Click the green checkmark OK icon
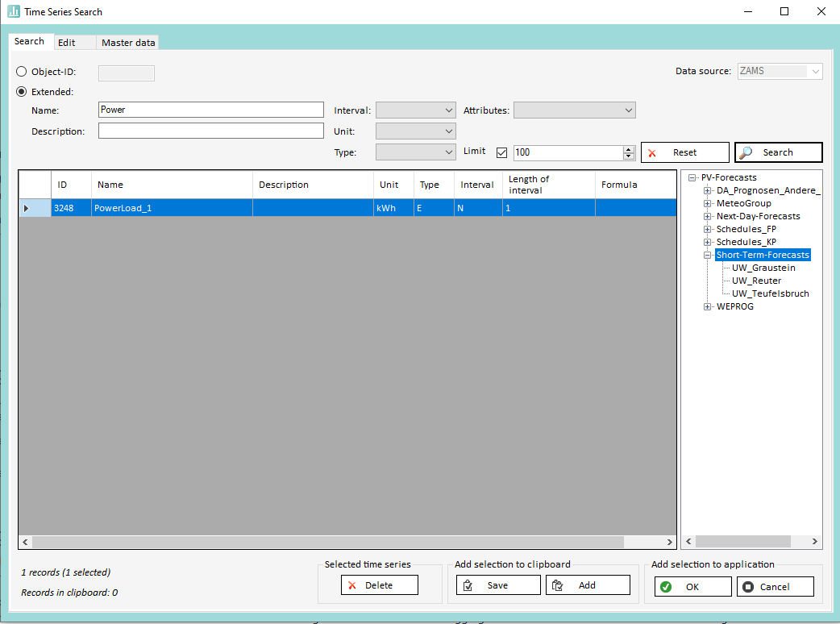This screenshot has width=840, height=624. click(666, 587)
